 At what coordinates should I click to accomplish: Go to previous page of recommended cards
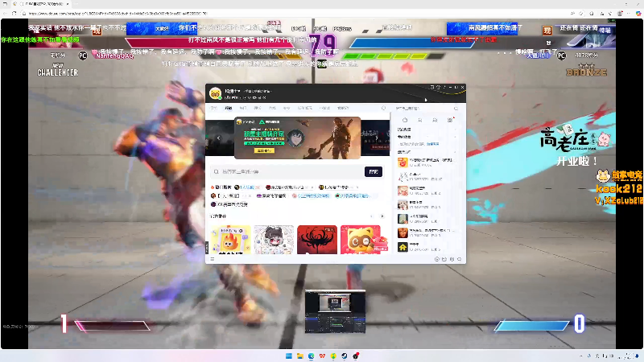click(372, 216)
